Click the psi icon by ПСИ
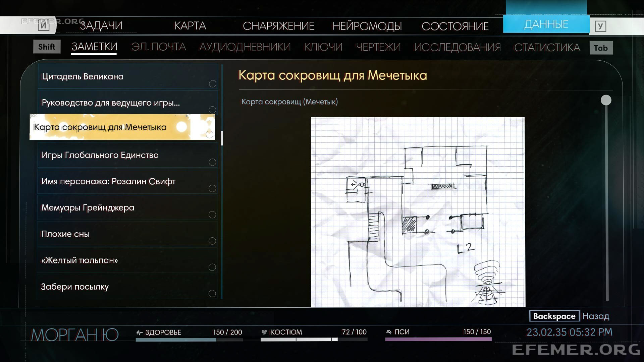644x362 pixels. 389,332
